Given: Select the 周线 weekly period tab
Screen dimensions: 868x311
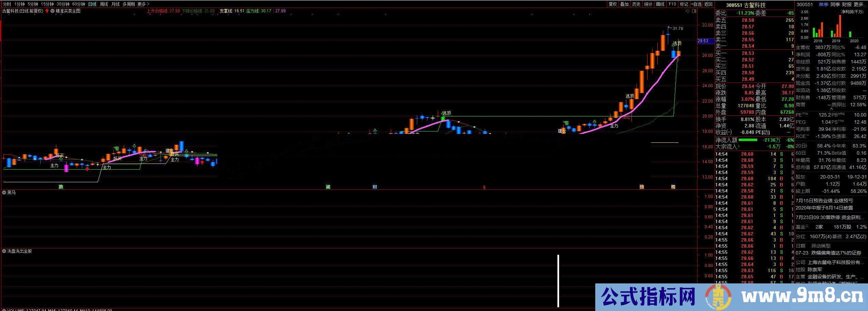Looking at the screenshot, I should click(104, 4).
